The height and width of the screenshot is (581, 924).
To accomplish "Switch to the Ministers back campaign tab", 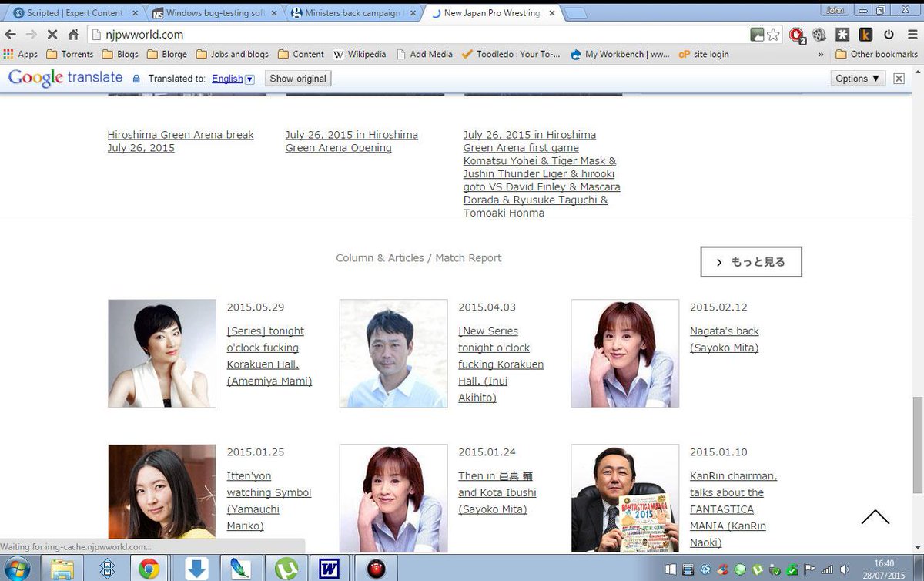I will 353,13.
